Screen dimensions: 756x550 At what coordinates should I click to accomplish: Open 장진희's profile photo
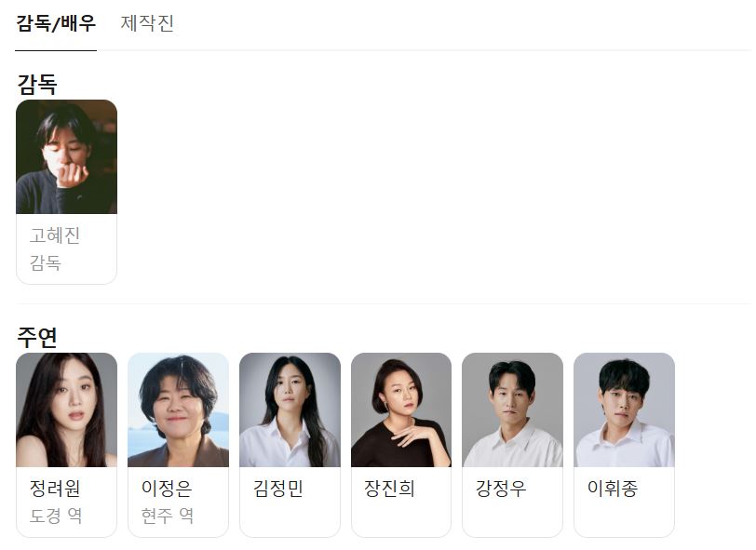coord(401,409)
